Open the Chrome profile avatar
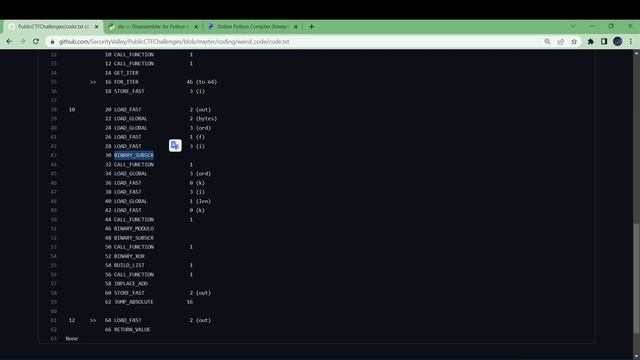Screen dimensions: 640x360 618,42
